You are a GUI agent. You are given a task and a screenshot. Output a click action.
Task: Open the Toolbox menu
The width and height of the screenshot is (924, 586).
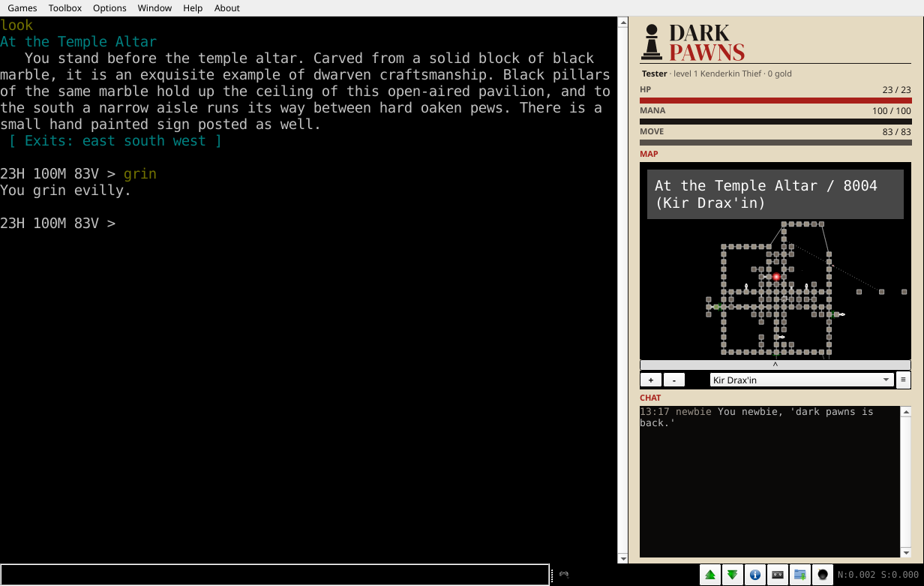pyautogui.click(x=65, y=8)
